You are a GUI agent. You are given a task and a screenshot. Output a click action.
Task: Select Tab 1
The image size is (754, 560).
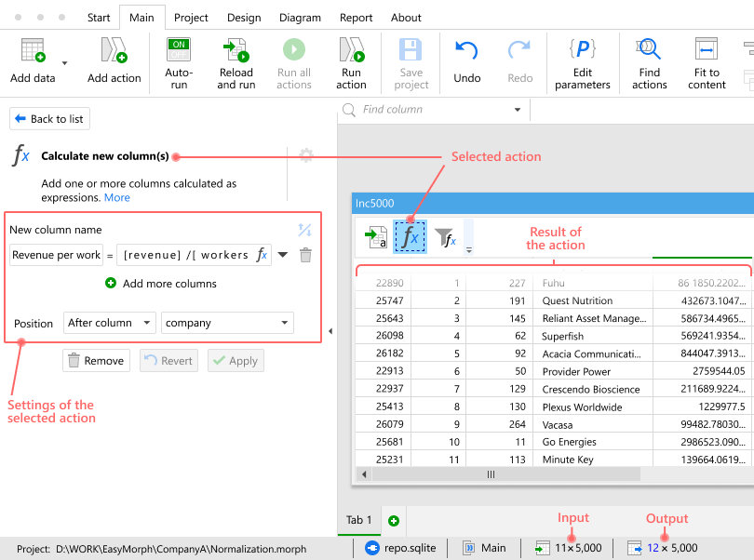pos(358,520)
